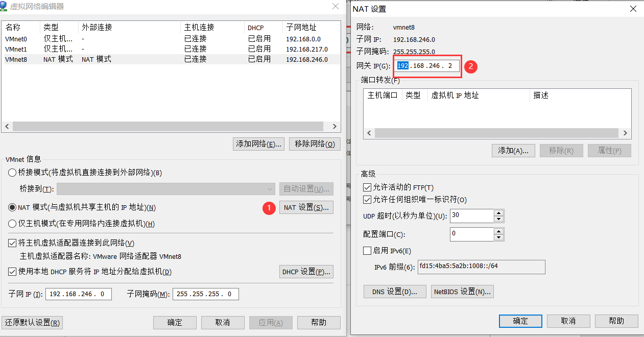
Task: Toggle local DHCP service checkbox
Action: tap(13, 272)
